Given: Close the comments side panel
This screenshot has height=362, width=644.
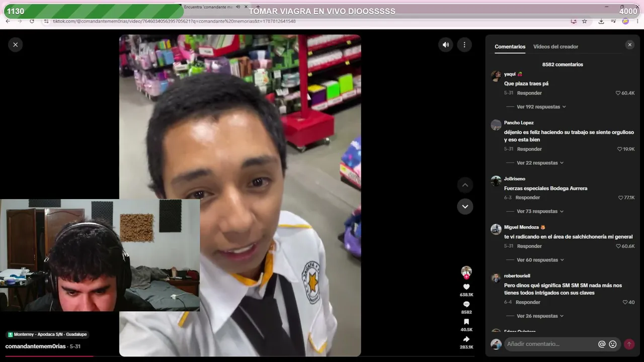Looking at the screenshot, I should coord(629,45).
